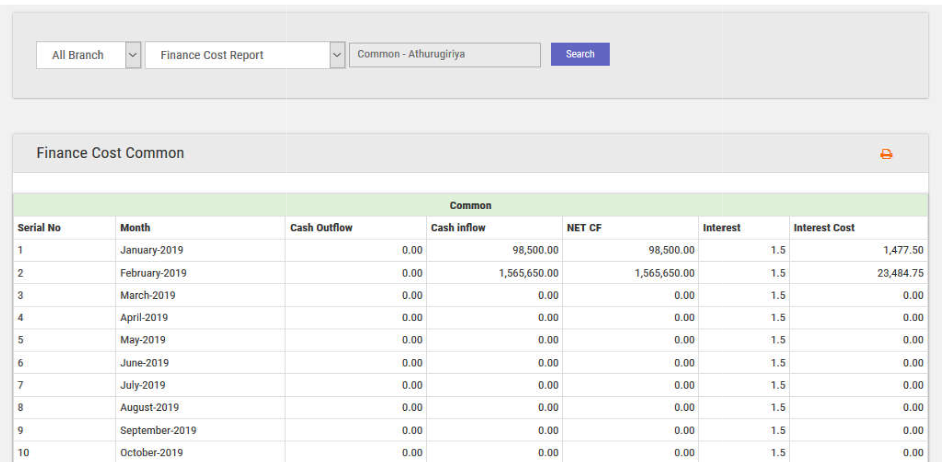The image size is (942, 462).
Task: Click the Interest Cost column header
Action: tap(824, 228)
